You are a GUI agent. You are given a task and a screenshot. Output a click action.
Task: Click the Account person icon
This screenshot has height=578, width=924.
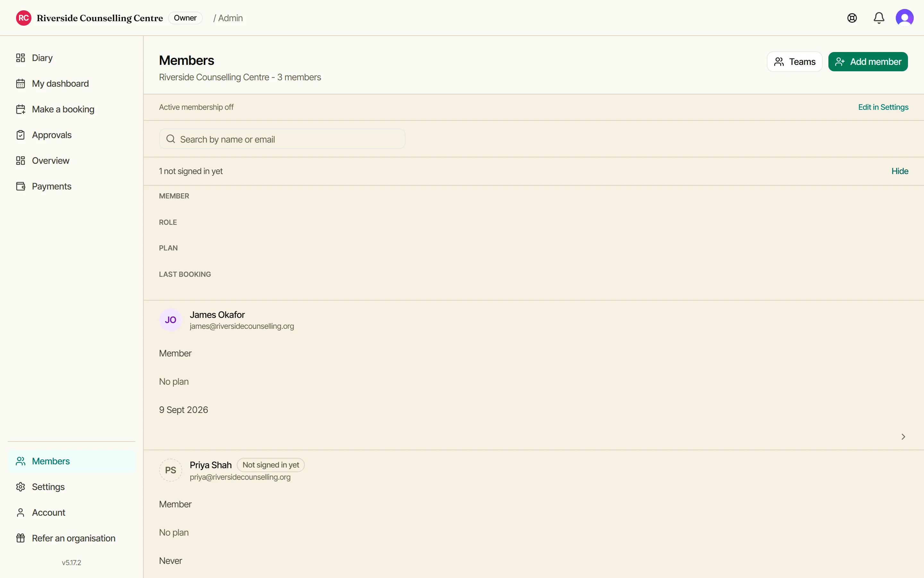pos(21,512)
